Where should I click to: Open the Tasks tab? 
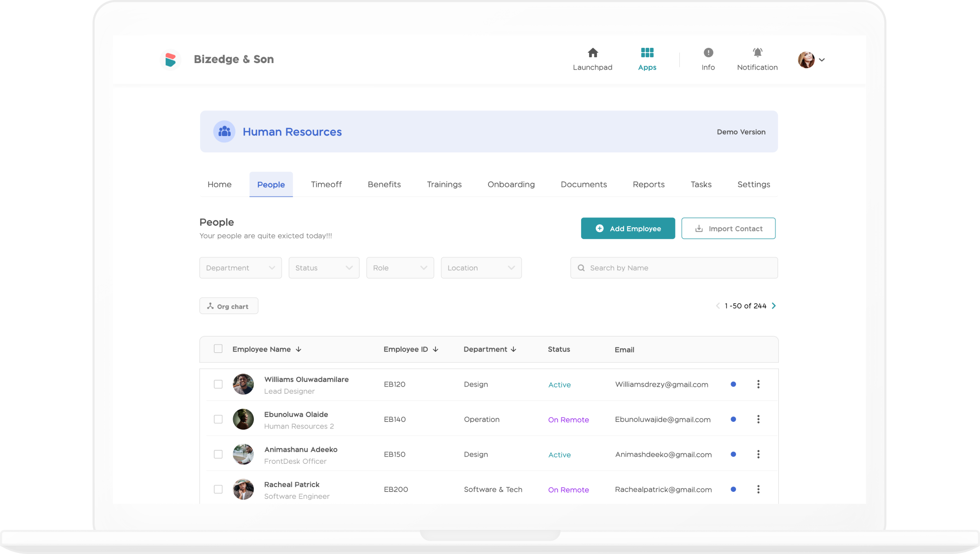click(x=700, y=184)
